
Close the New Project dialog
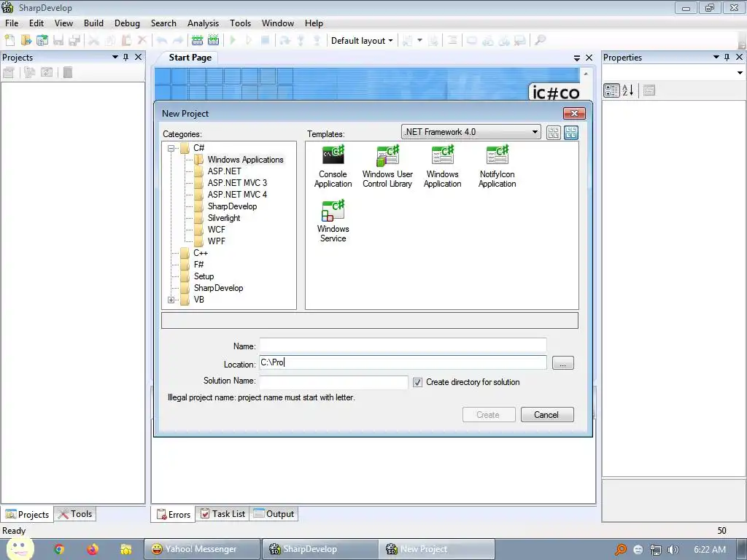574,113
